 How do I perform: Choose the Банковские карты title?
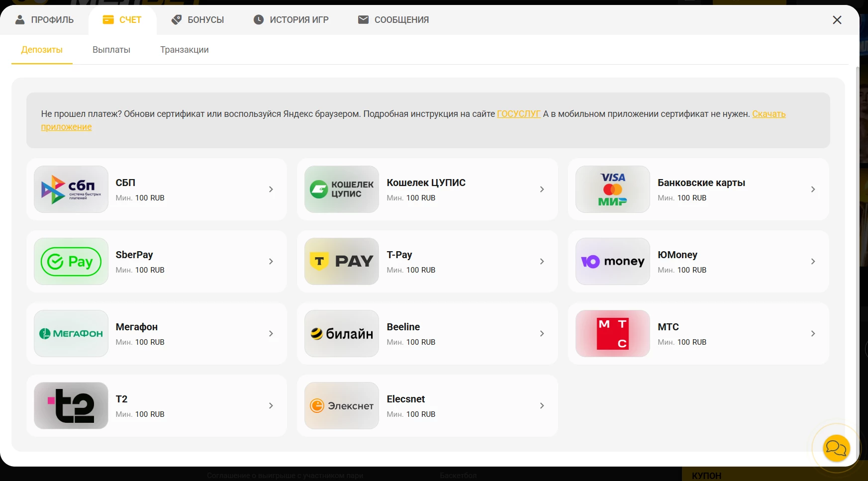(x=701, y=183)
